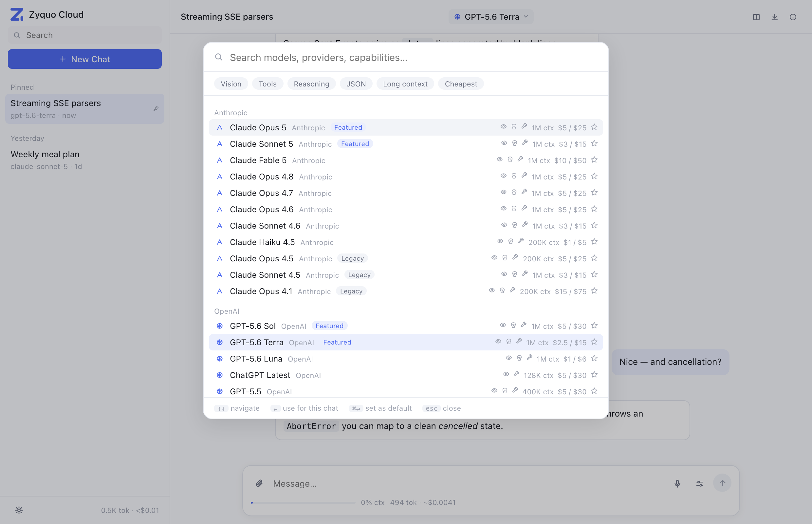Click the eye icon on GPT-5.6 Terra row
Screen dimensions: 812x524
pyautogui.click(x=498, y=341)
